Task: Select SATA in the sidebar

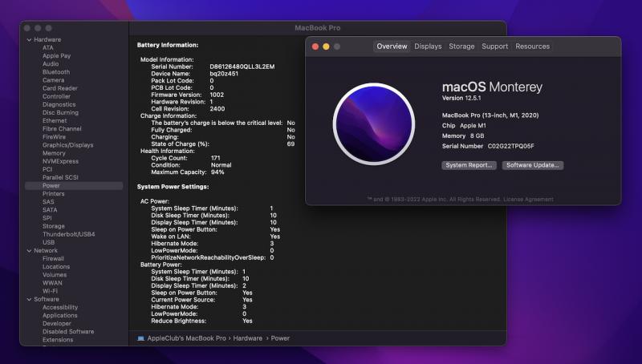Action: click(50, 210)
